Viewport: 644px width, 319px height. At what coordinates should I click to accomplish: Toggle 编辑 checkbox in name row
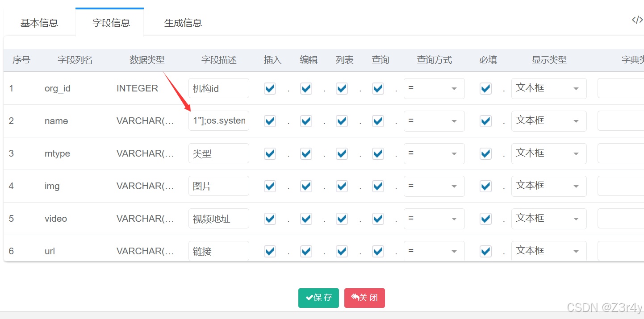point(306,121)
